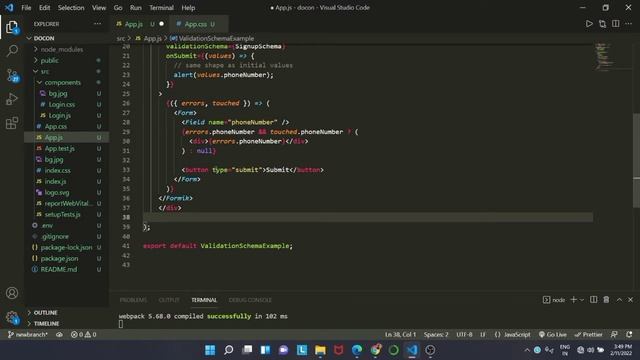
Task: Open package.json in the explorer
Action: point(67,258)
